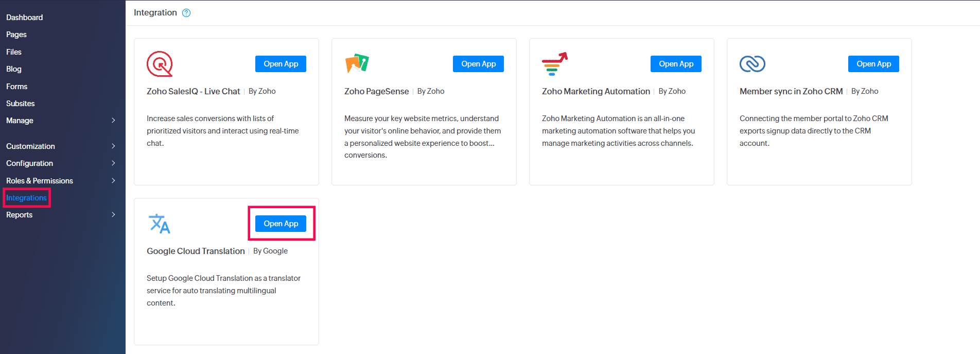Expand the Manage menu chevron
The image size is (980, 354).
click(x=113, y=121)
